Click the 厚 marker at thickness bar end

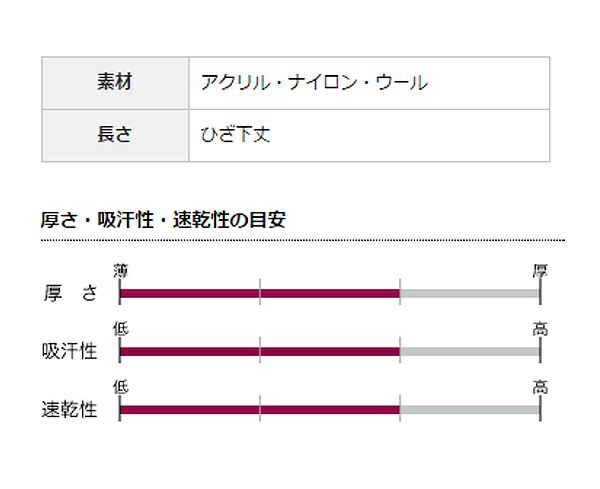(540, 271)
